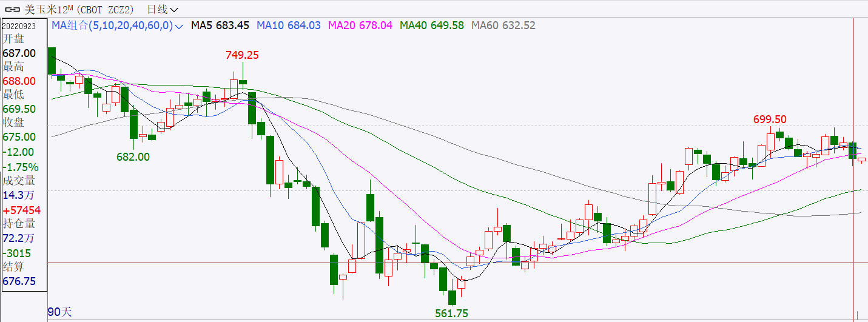Screen dimensions: 868x322
Task: Click the volume value 14.3万
Action: tap(18, 195)
